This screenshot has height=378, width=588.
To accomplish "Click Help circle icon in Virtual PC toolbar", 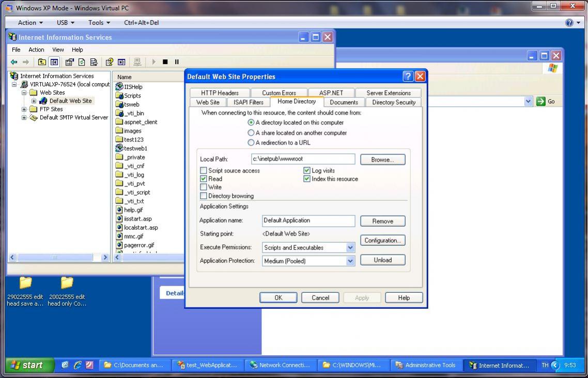I will click(569, 23).
